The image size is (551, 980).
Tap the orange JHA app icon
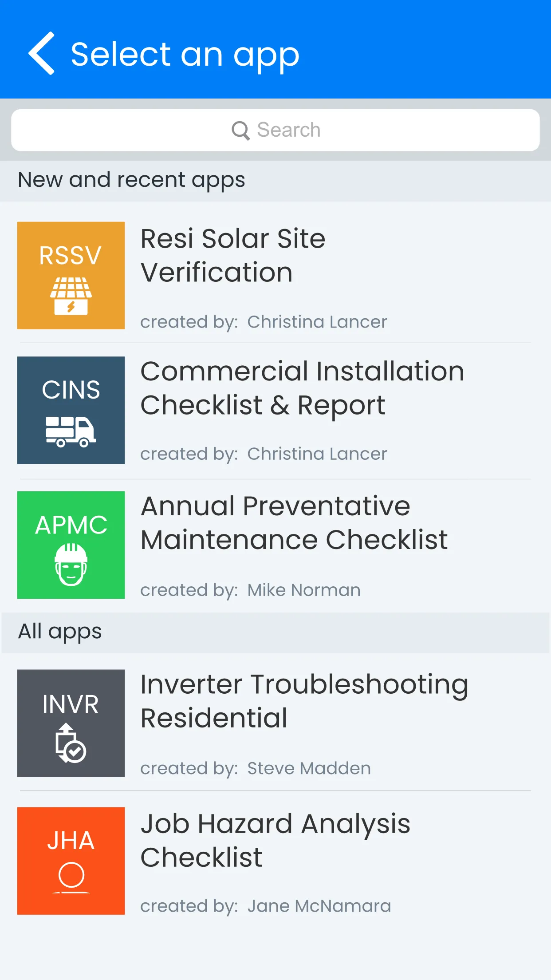tap(71, 861)
